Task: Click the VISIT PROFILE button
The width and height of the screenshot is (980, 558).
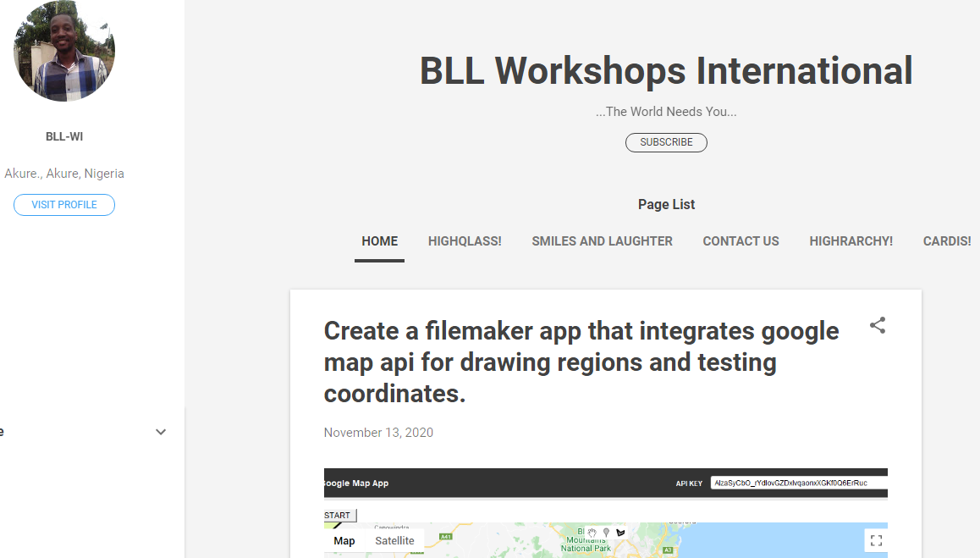Action: [64, 205]
